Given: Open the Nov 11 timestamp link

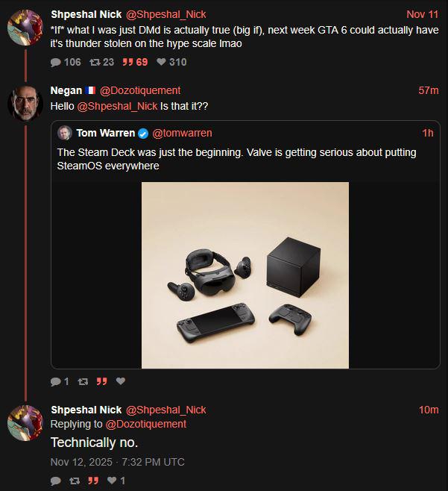Looking at the screenshot, I should (423, 14).
